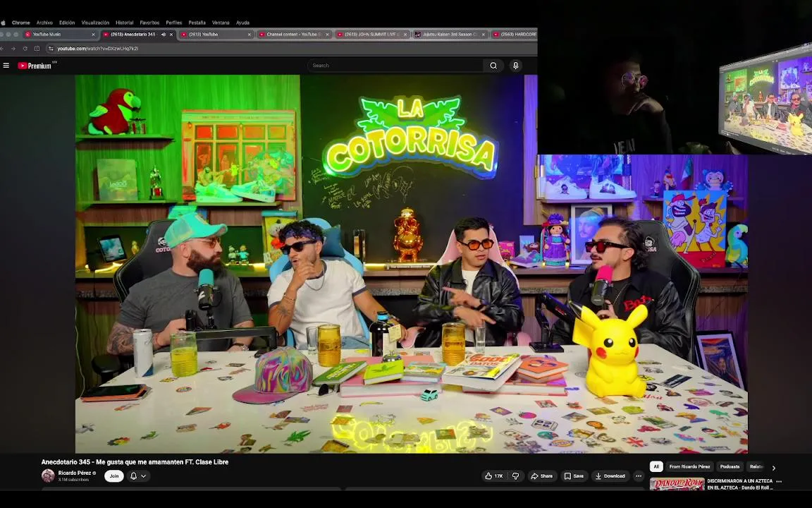This screenshot has width=812, height=508.
Task: Toggle Chrome side panel icon
Action: coord(37,49)
